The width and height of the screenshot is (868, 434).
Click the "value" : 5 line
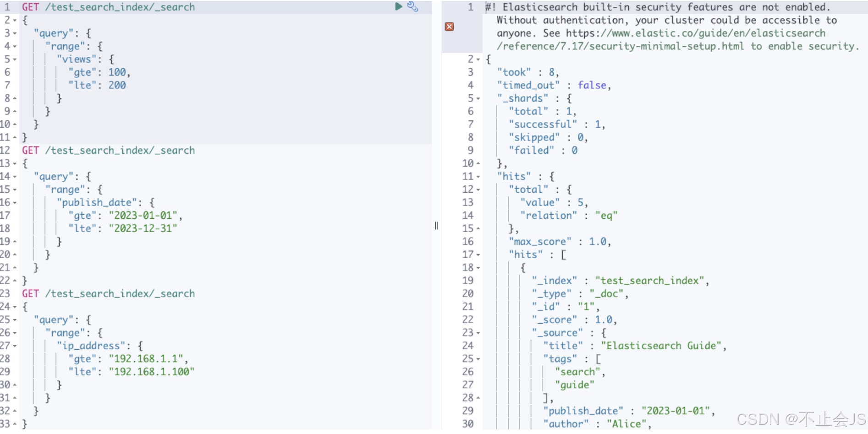pyautogui.click(x=554, y=202)
